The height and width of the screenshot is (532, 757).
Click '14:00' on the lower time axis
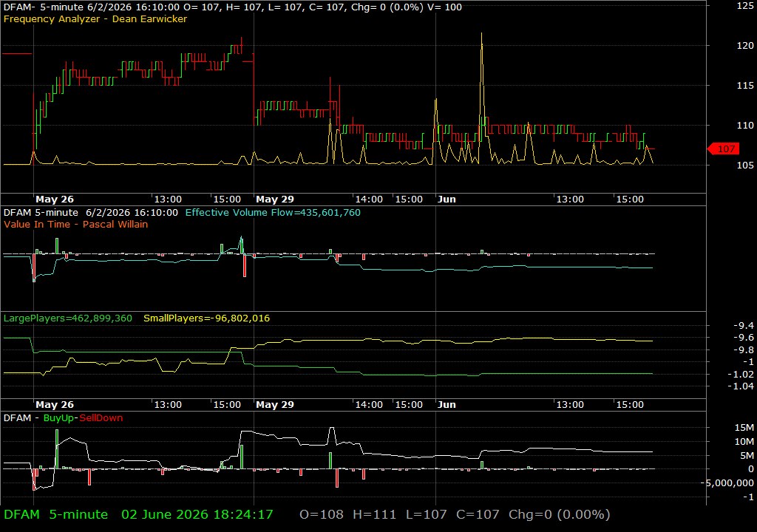coord(369,405)
